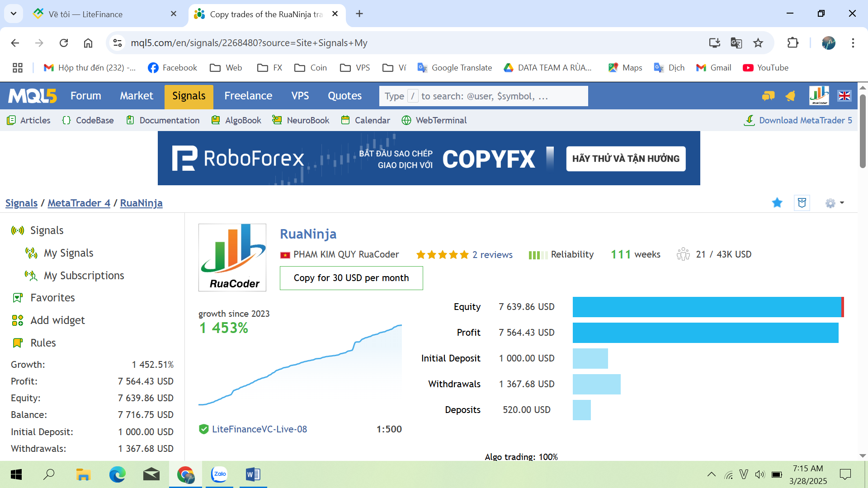Viewport: 868px width, 488px height.
Task: Click the Withdrawals bar
Action: click(596, 384)
